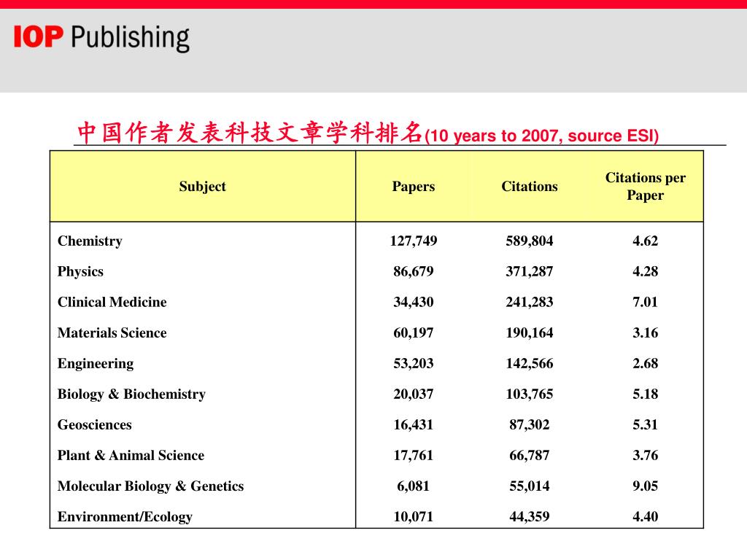Image resolution: width=747 pixels, height=560 pixels.
Task: Click Plant & Animal ratio value 3.76
Action: [645, 455]
